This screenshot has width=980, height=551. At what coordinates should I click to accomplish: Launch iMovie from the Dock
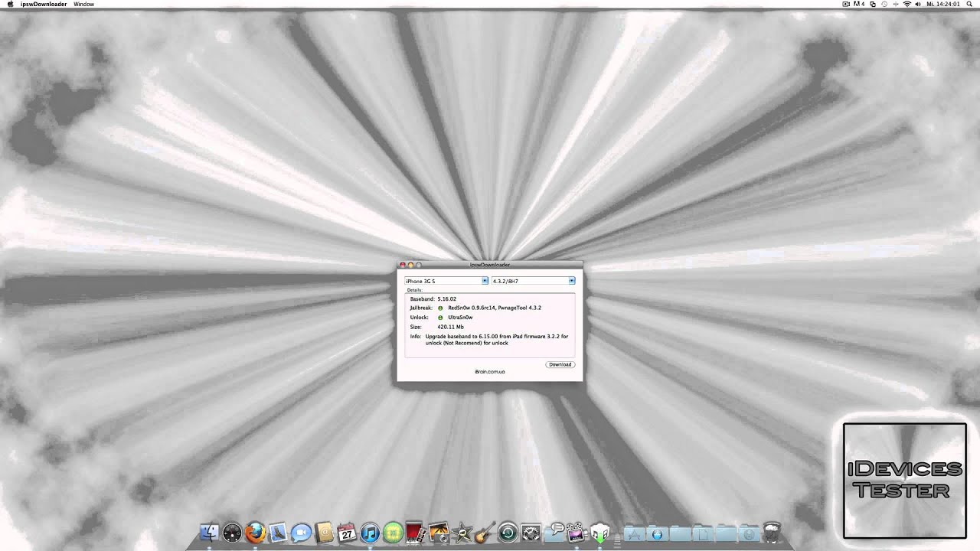pyautogui.click(x=461, y=533)
